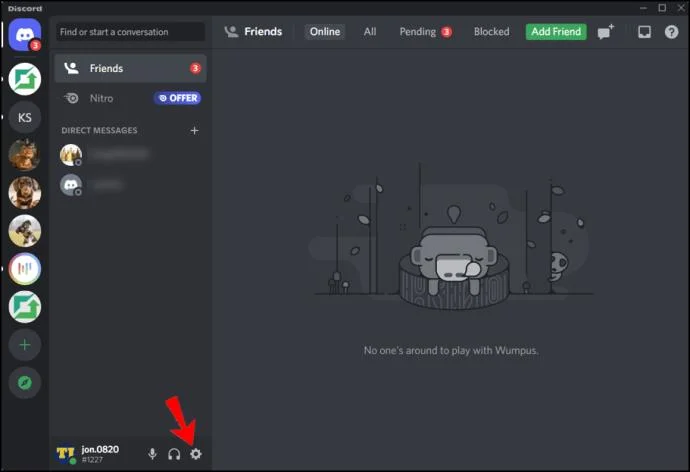Show the Blocked users tab

coord(491,32)
